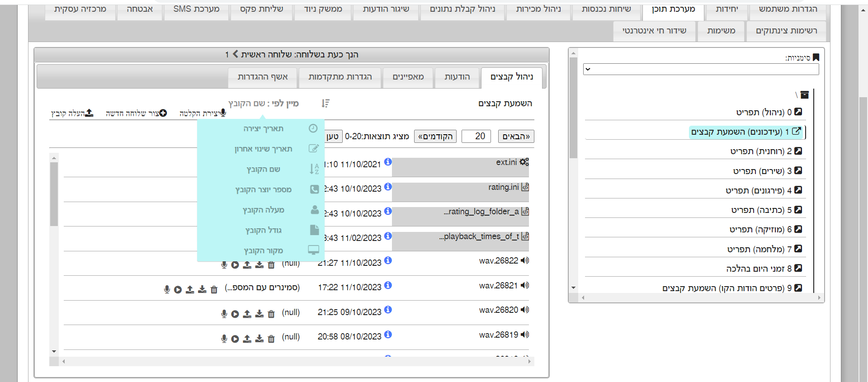
Task: Select extension 3 (שירים) תפריט in tree
Action: (x=767, y=171)
